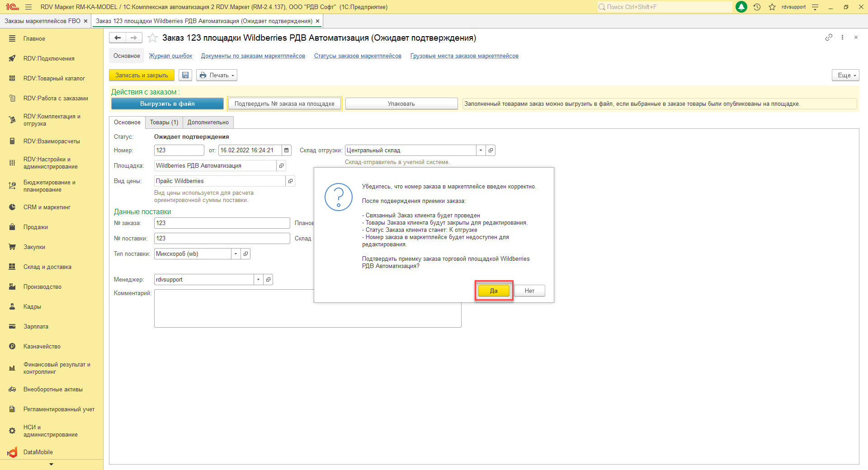Open the Закупки sidebar section
The height and width of the screenshot is (470, 868).
click(52, 247)
